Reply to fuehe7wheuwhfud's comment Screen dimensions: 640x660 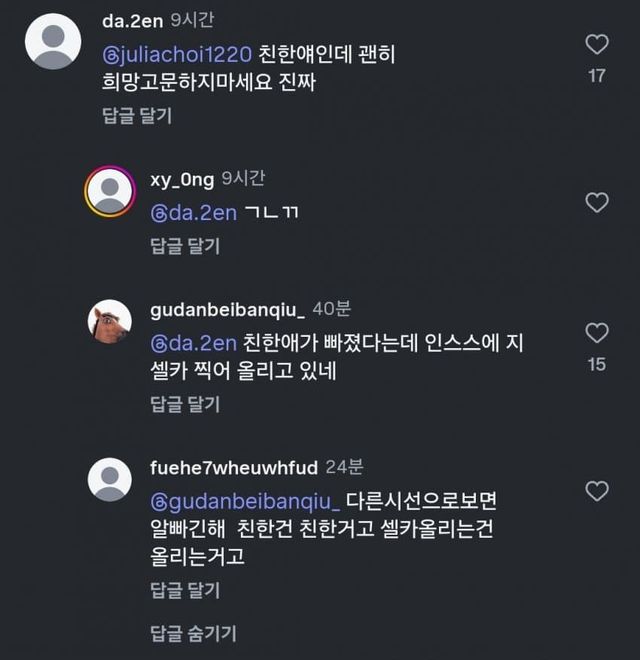pos(185,588)
